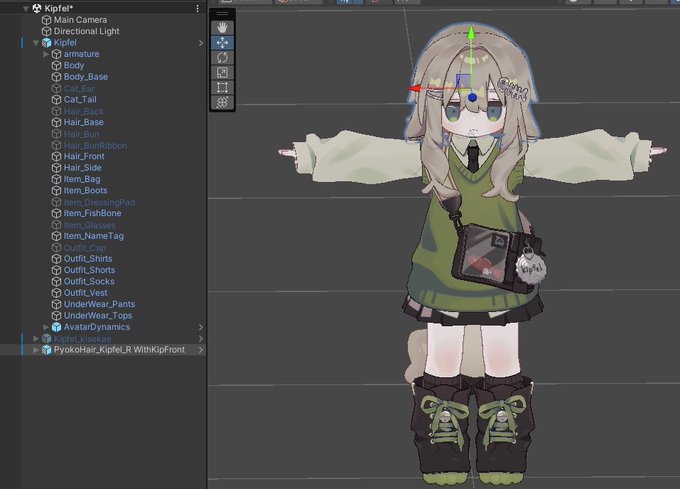Select Directional Light in hierarchy

coord(86,31)
